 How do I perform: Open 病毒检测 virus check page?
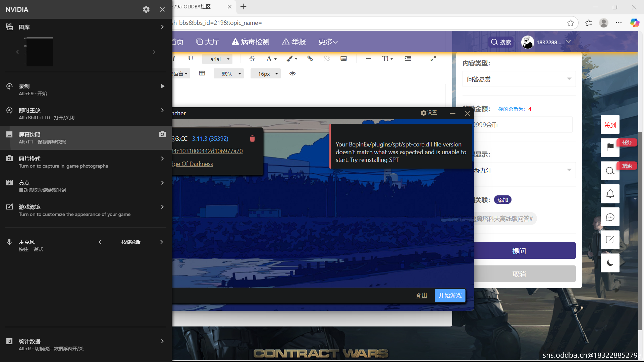[251, 42]
